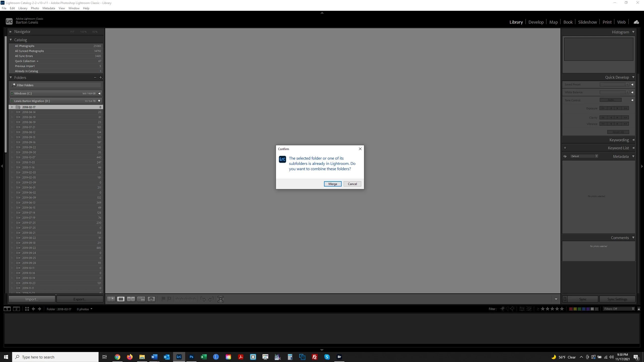Toggle the filter switch beside Filters Off

(x=639, y=309)
